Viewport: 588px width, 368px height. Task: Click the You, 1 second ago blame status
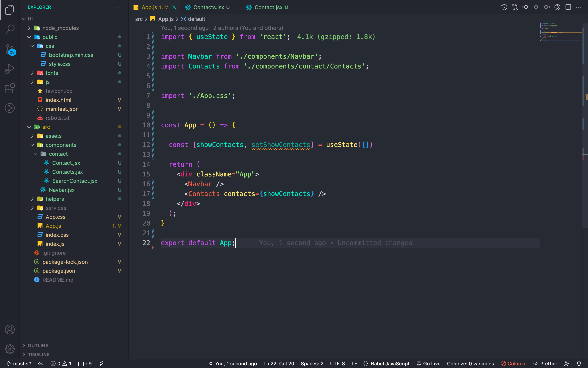[233, 364]
